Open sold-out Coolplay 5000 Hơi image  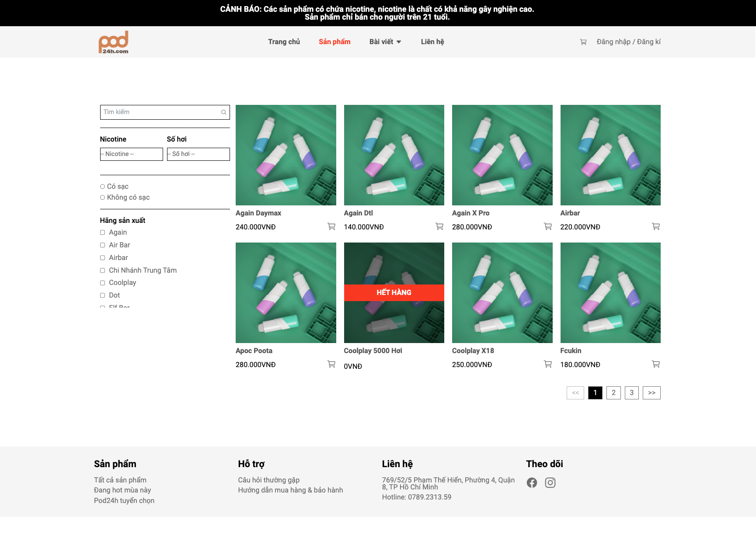394,293
